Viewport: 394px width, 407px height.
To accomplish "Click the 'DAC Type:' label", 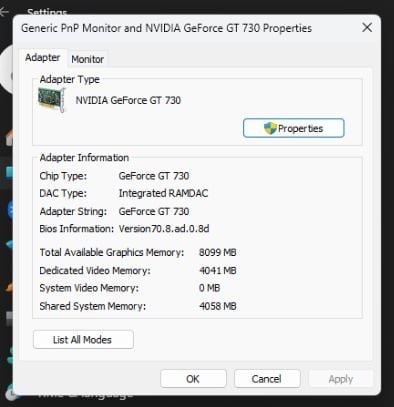I will (x=63, y=193).
